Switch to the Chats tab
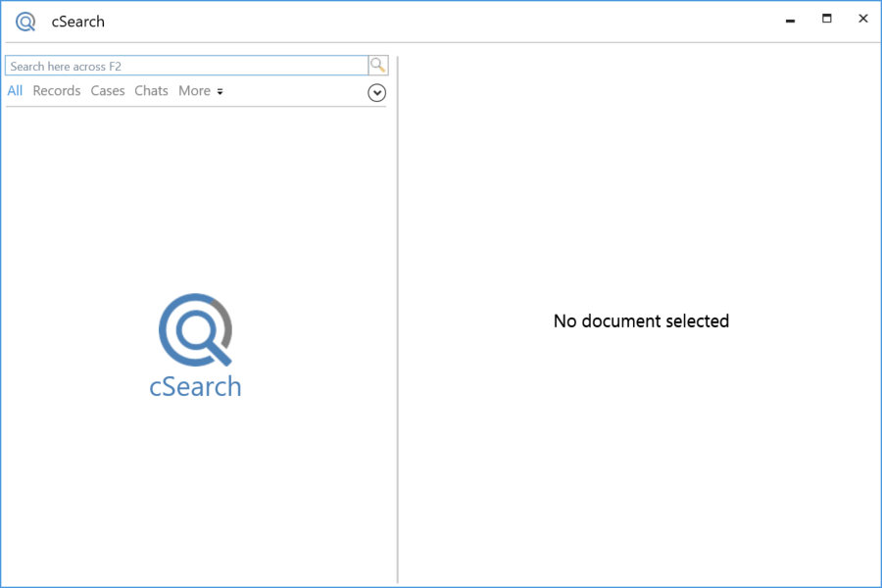882x588 pixels. [x=151, y=91]
